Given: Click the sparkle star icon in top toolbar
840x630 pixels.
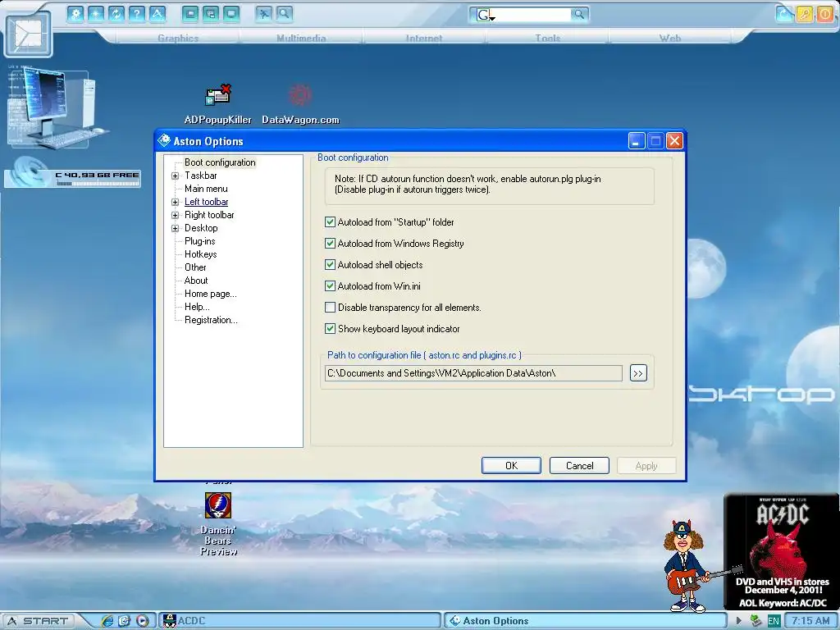Looking at the screenshot, I should [x=96, y=13].
